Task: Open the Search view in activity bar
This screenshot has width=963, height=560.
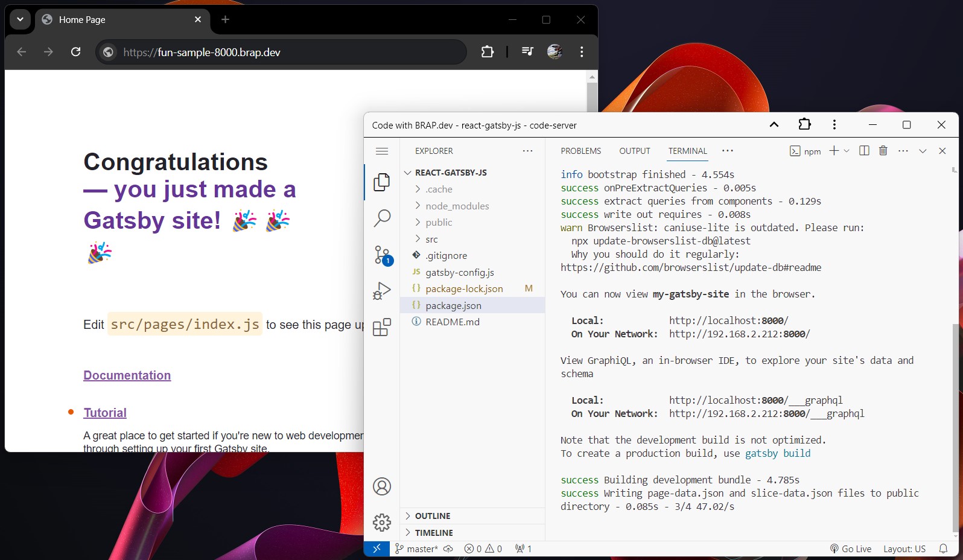Action: point(382,218)
